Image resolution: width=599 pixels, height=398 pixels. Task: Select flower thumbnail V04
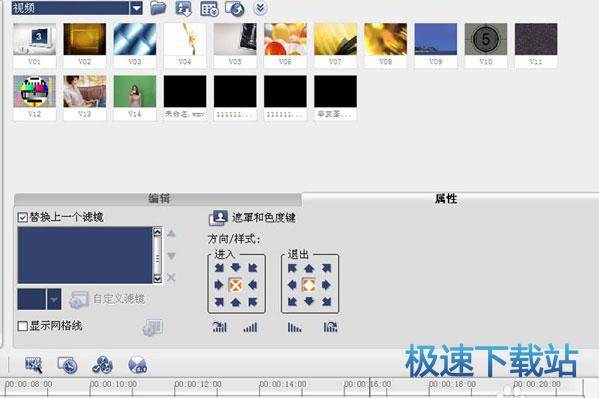(x=185, y=45)
